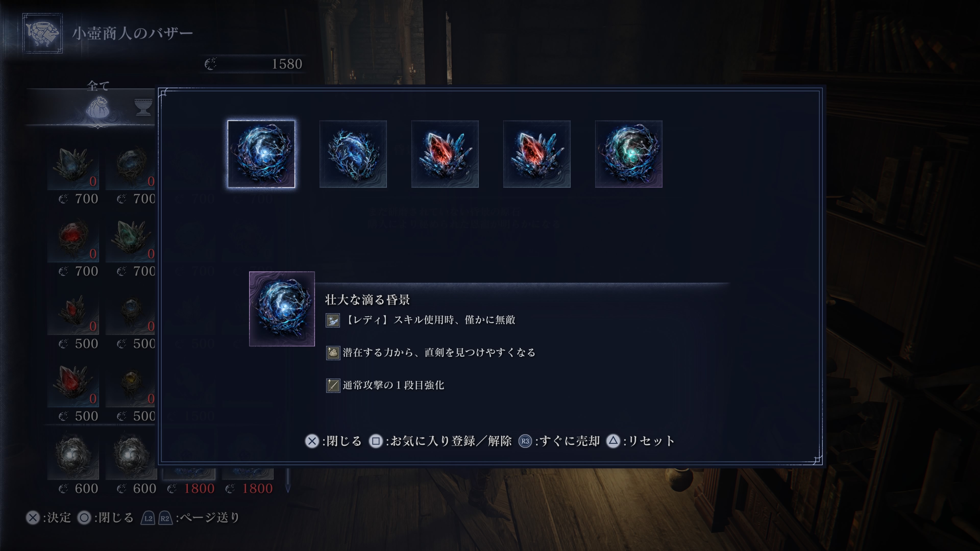Click the small jar merchant bazaar emblem

(42, 33)
